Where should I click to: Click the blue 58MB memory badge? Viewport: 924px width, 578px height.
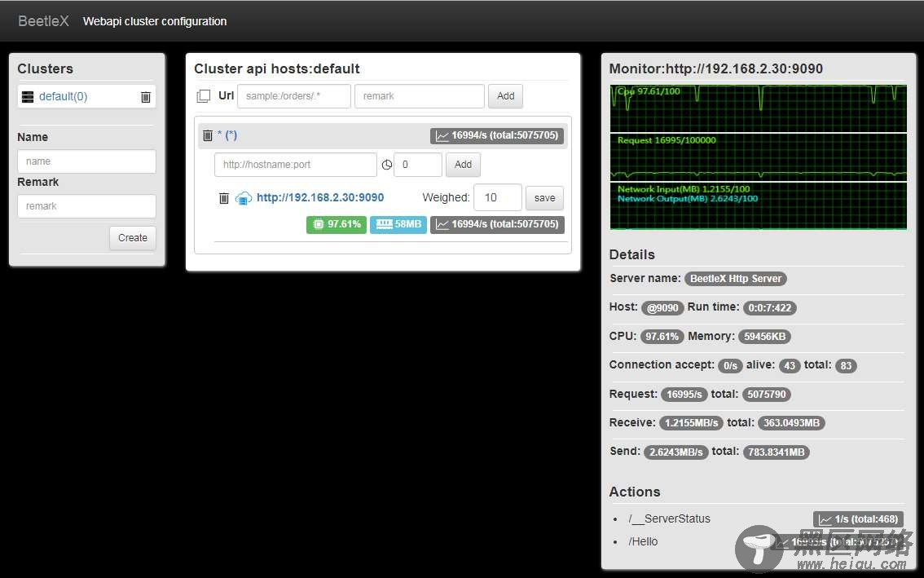[x=398, y=225]
